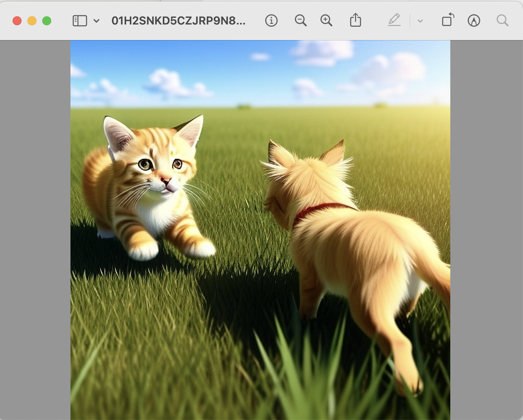Zoom in on the image
523x420 pixels.
click(x=326, y=21)
